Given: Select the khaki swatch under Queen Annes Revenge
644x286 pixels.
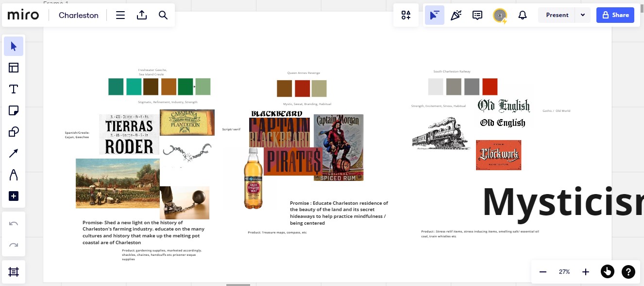Looking at the screenshot, I should pos(319,89).
